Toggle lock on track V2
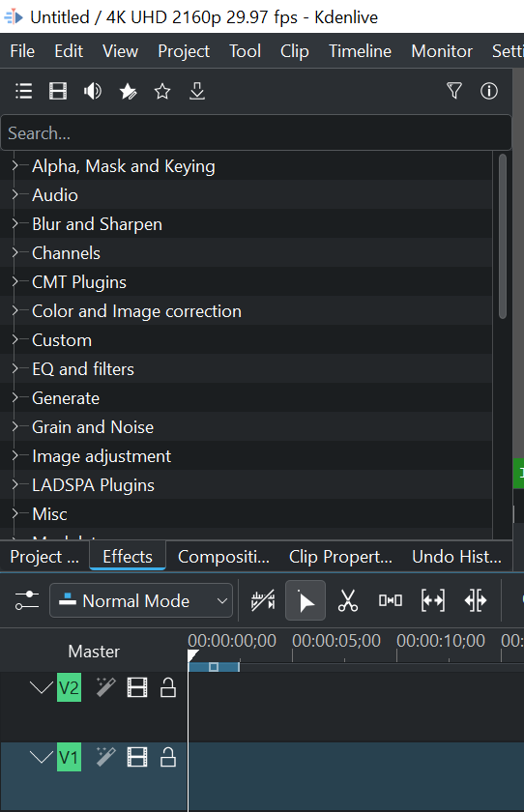524x812 pixels. pos(168,687)
